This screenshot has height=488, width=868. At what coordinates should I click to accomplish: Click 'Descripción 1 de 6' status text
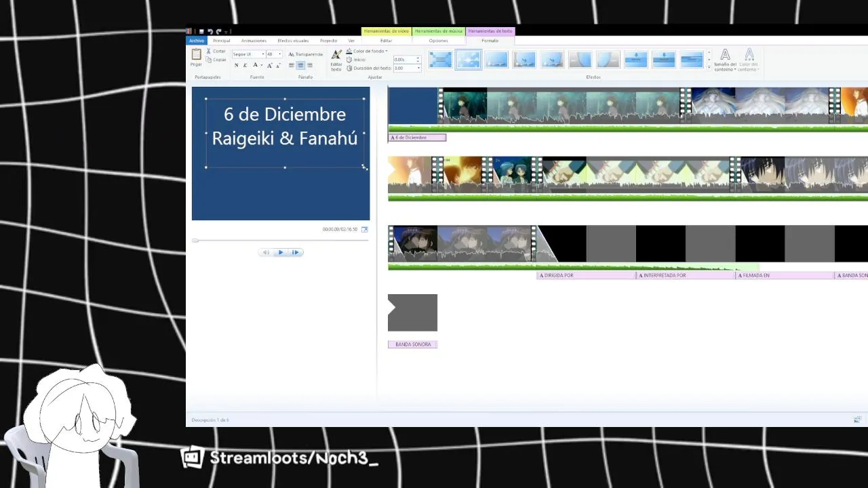pos(210,420)
